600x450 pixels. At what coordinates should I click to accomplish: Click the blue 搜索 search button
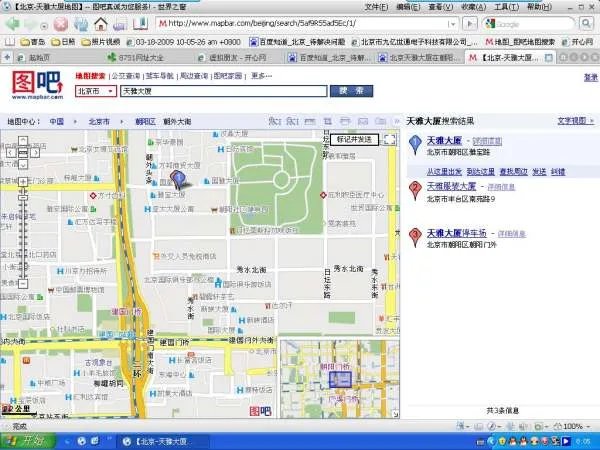[x=351, y=91]
